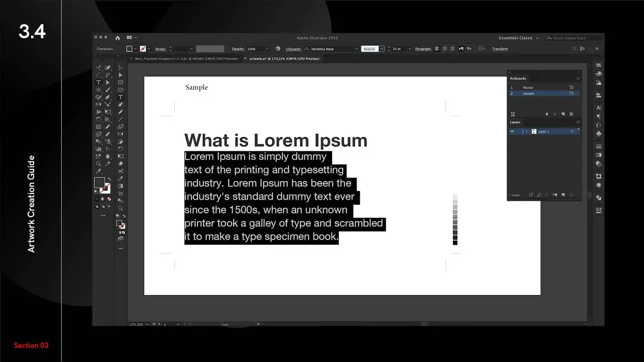Image resolution: width=644 pixels, height=362 pixels.
Task: Close the artwork.ai document tab
Action: coord(246,59)
